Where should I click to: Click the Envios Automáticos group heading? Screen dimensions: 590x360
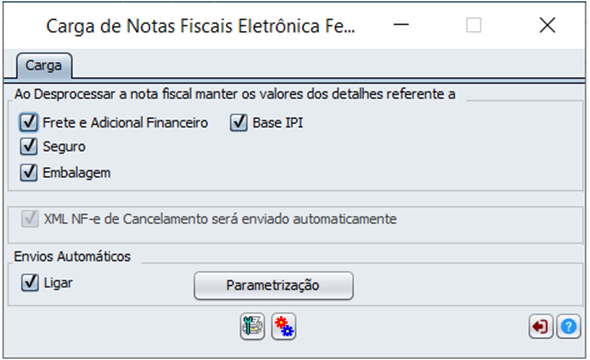pyautogui.click(x=72, y=257)
